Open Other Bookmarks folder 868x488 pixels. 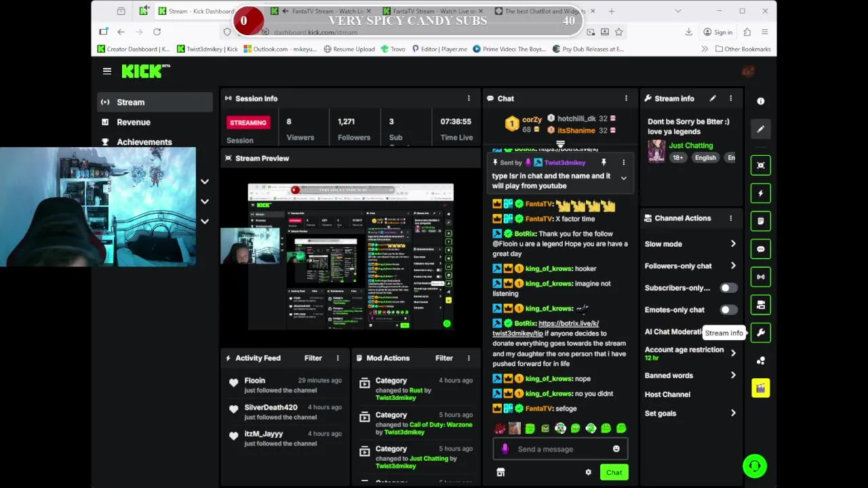click(x=743, y=49)
